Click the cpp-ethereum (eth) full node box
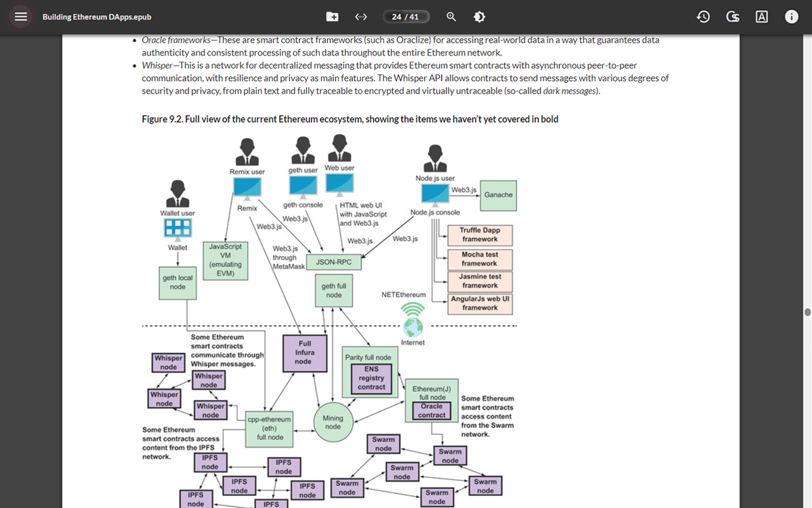 tap(270, 429)
